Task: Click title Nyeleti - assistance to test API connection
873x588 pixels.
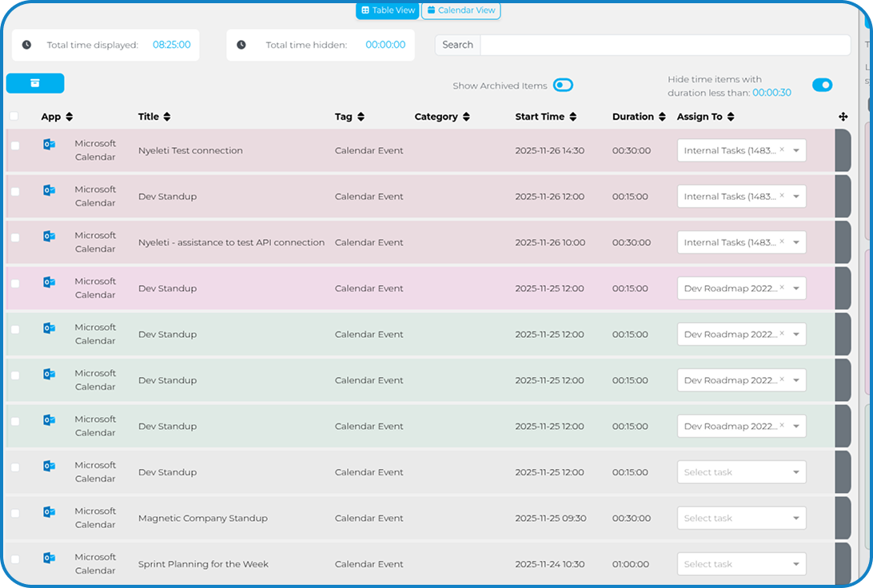Action: pyautogui.click(x=231, y=243)
